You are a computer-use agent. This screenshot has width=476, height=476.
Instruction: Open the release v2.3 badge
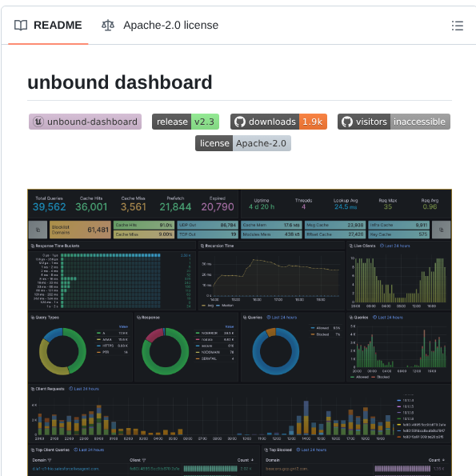[x=186, y=122]
